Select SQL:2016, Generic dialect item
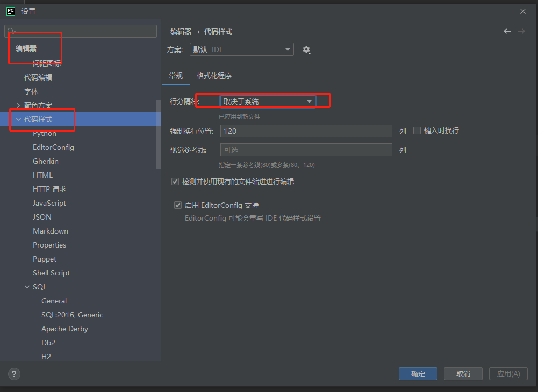This screenshot has width=538, height=392. [x=73, y=315]
